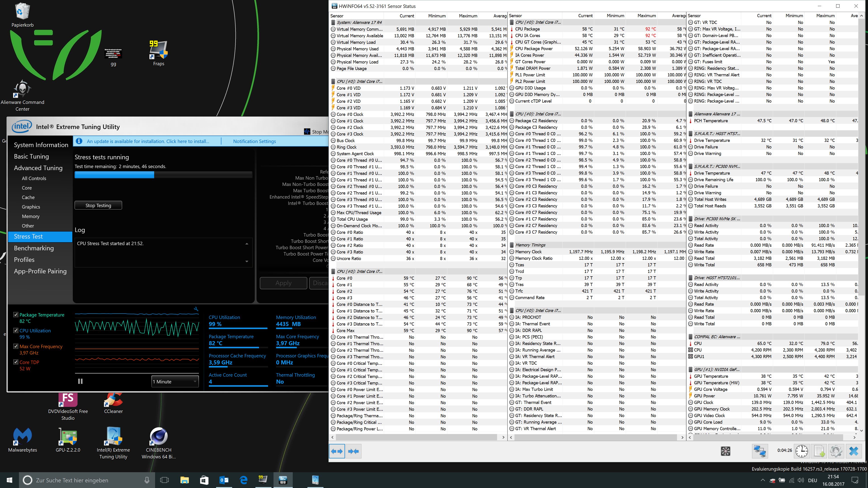Toggle CPU Utilization graph checkbox

(16, 330)
